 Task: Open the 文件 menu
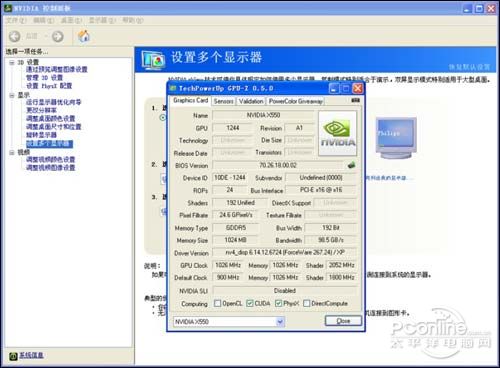[x=15, y=21]
